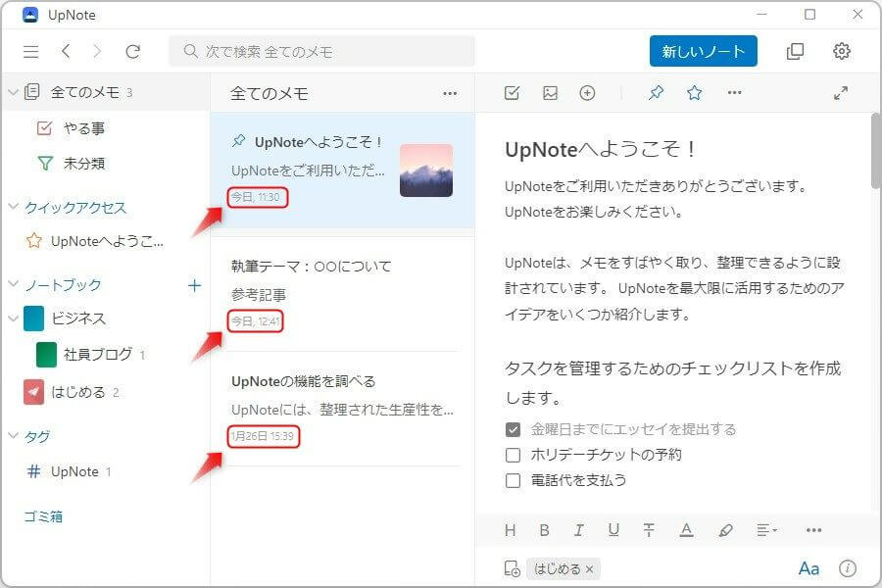Show note info with the i icon
Viewport: 882px width, 588px height.
[x=848, y=568]
